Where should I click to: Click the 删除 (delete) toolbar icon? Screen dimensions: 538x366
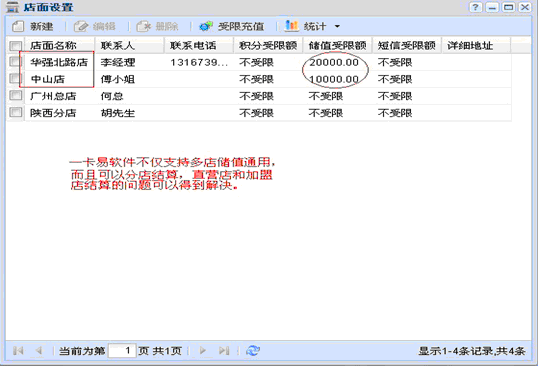click(x=143, y=26)
